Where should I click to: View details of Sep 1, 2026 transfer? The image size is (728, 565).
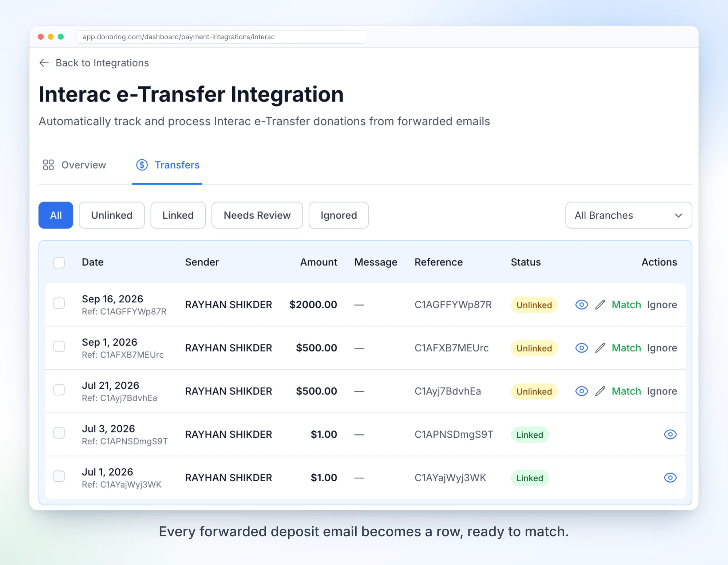click(581, 348)
